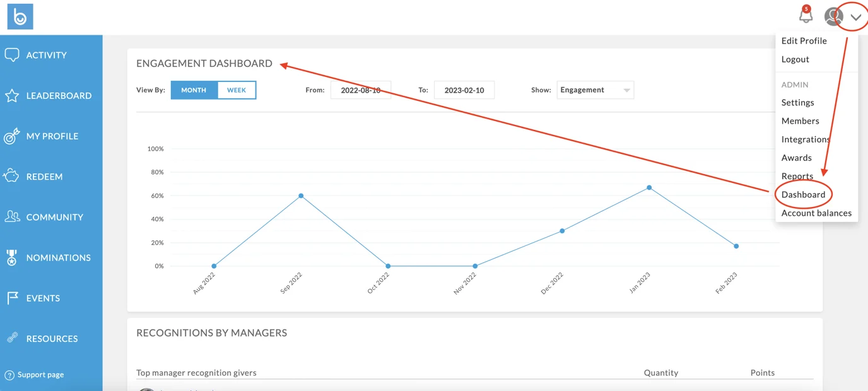The width and height of the screenshot is (868, 391).
Task: Select the Events flag icon
Action: tap(12, 298)
